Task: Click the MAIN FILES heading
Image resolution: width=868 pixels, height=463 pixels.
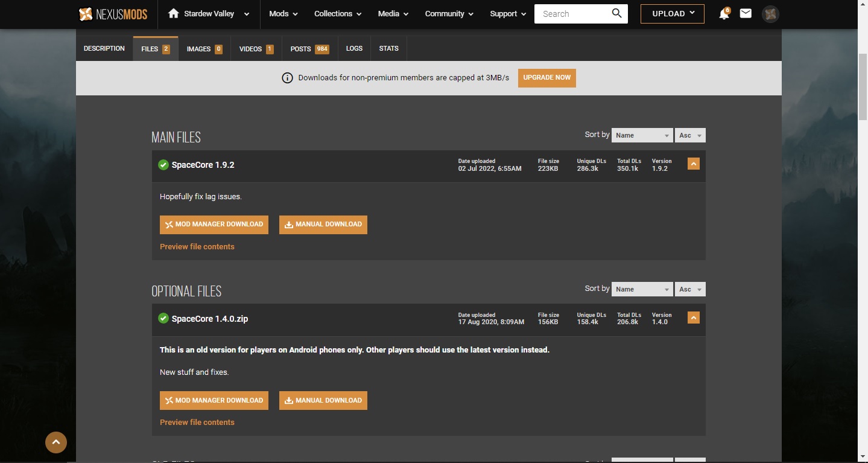Action: click(x=176, y=138)
